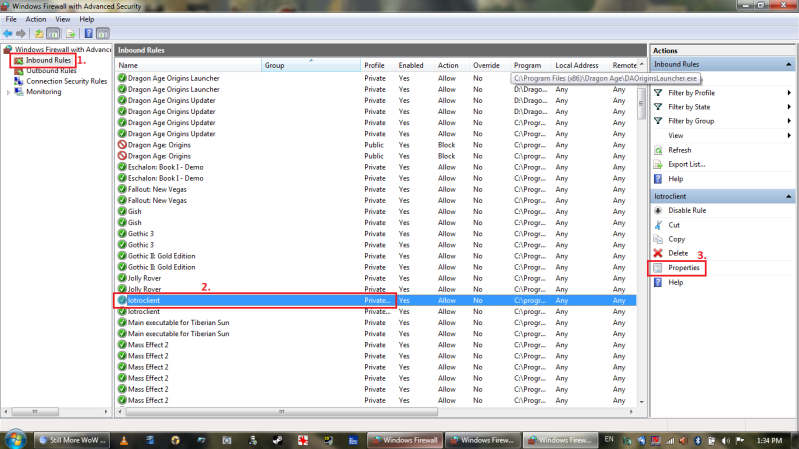Click the EN language indicator in taskbar

point(609,439)
